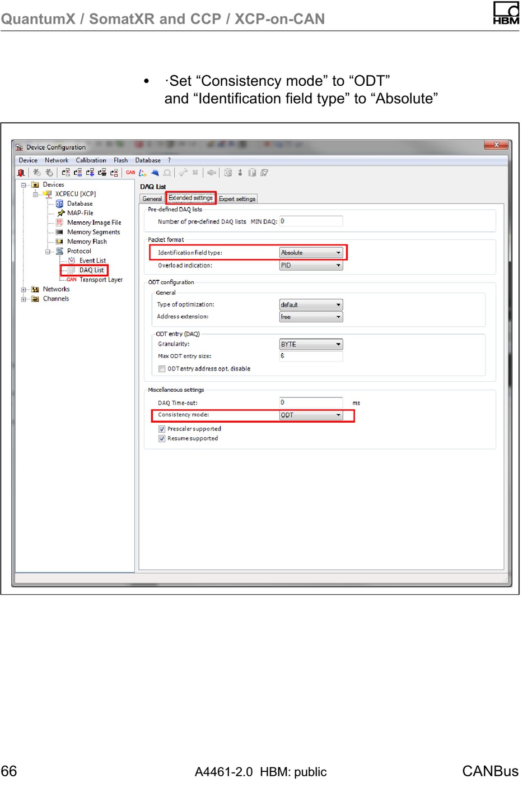Close the Device Configuration window
Image resolution: width=532 pixels, height=792 pixels.
click(x=496, y=145)
